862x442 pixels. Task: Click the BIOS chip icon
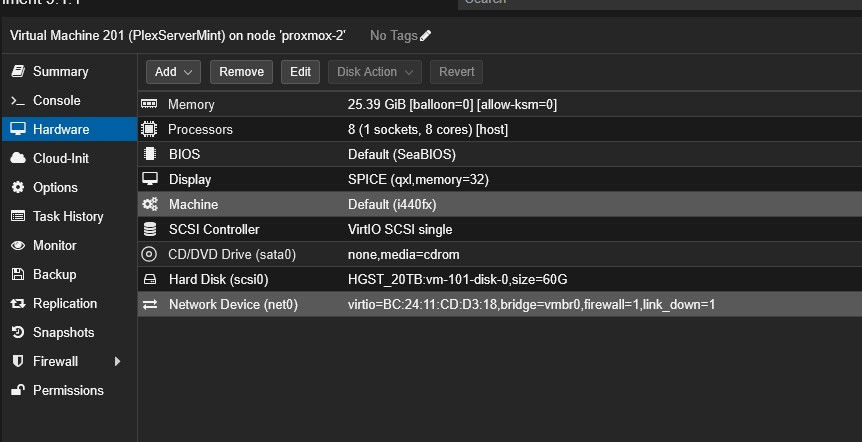coord(150,154)
